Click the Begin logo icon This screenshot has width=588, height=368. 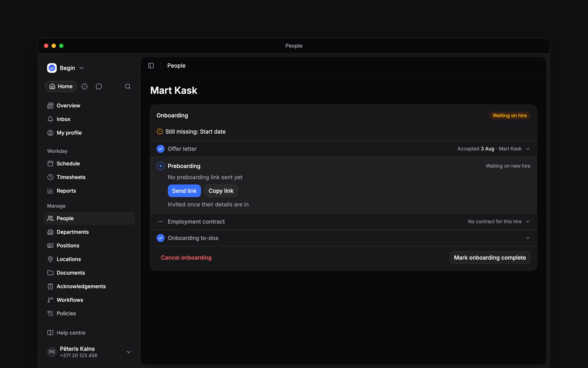tap(52, 68)
